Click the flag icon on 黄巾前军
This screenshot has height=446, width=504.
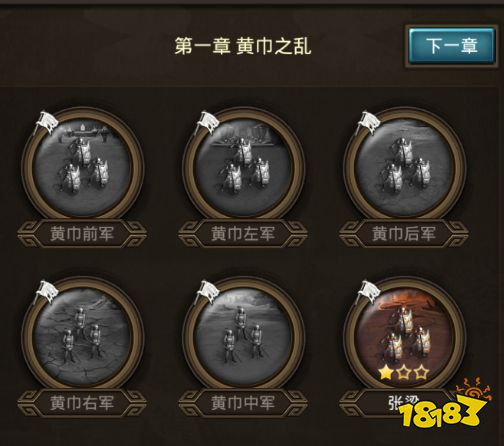click(46, 122)
